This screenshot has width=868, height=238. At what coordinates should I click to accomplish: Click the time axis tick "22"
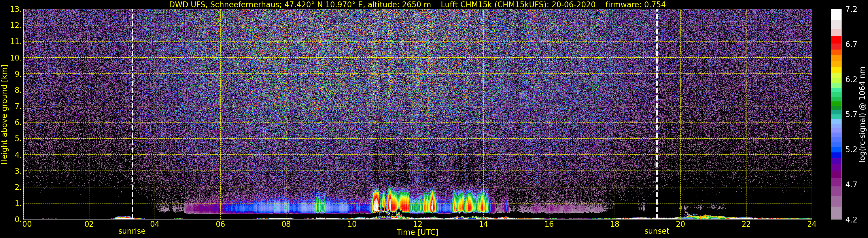point(746,224)
